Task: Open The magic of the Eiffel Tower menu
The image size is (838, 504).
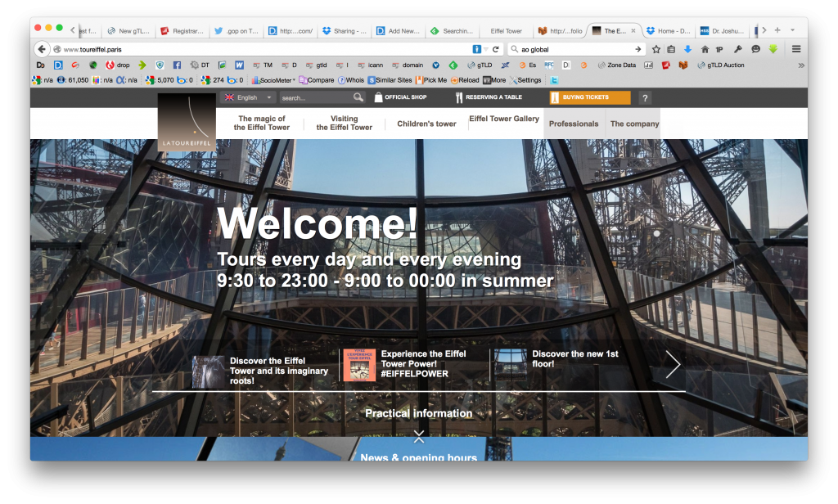Action: point(261,123)
